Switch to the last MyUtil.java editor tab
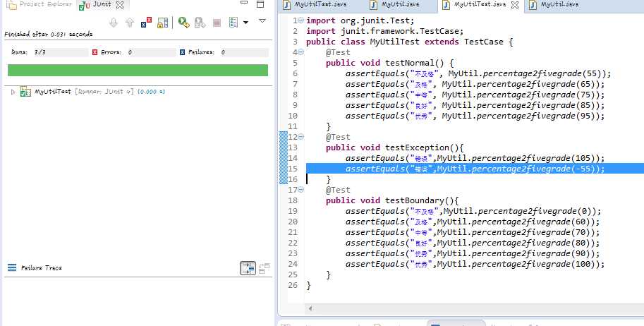Screen dimensions: 644x326 [560, 4]
